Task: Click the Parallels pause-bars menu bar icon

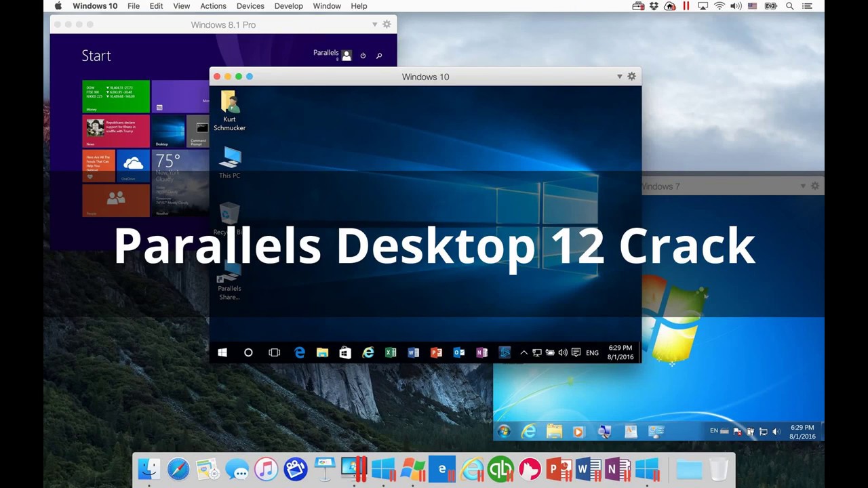Action: (686, 6)
